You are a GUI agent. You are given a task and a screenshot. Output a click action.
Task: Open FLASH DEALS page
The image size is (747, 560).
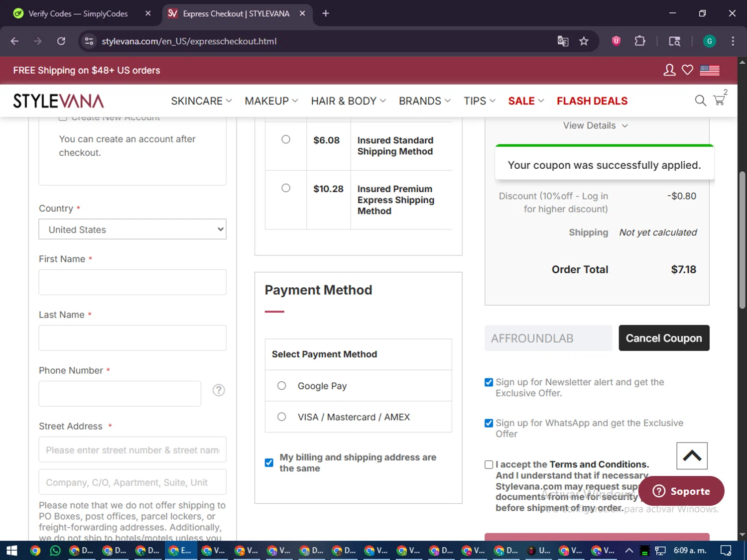(592, 101)
